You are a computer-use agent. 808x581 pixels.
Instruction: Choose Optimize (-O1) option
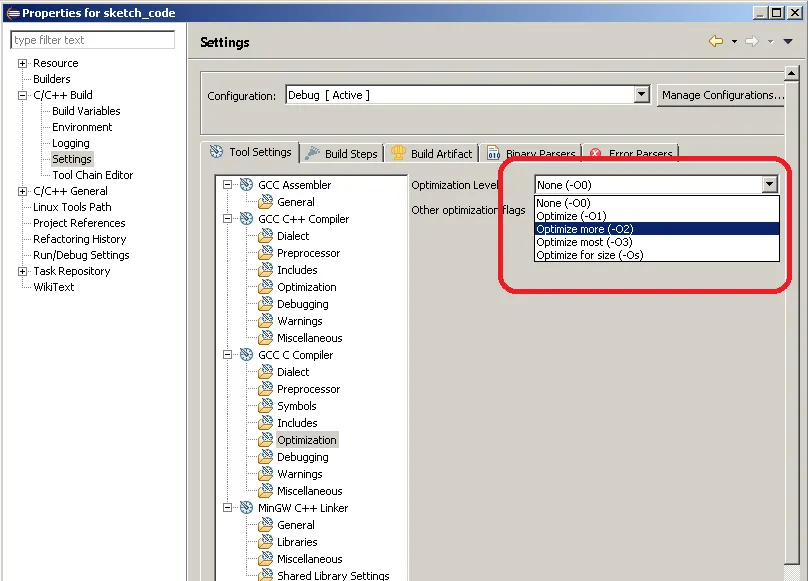click(x=657, y=216)
